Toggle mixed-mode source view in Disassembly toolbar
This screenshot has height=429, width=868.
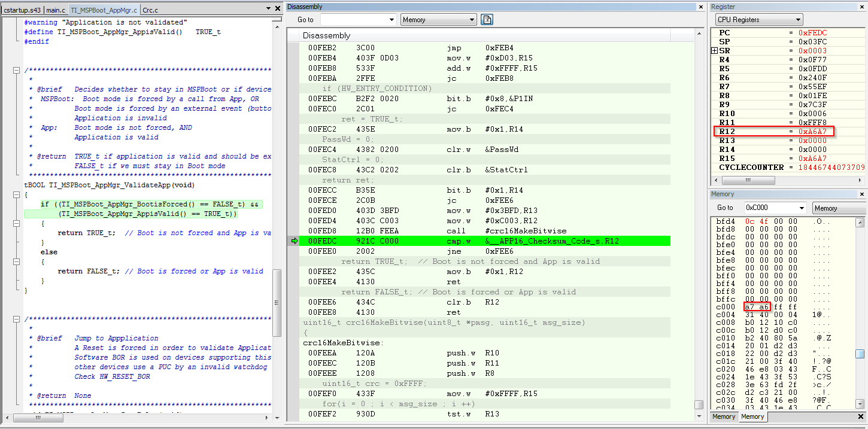[x=487, y=20]
